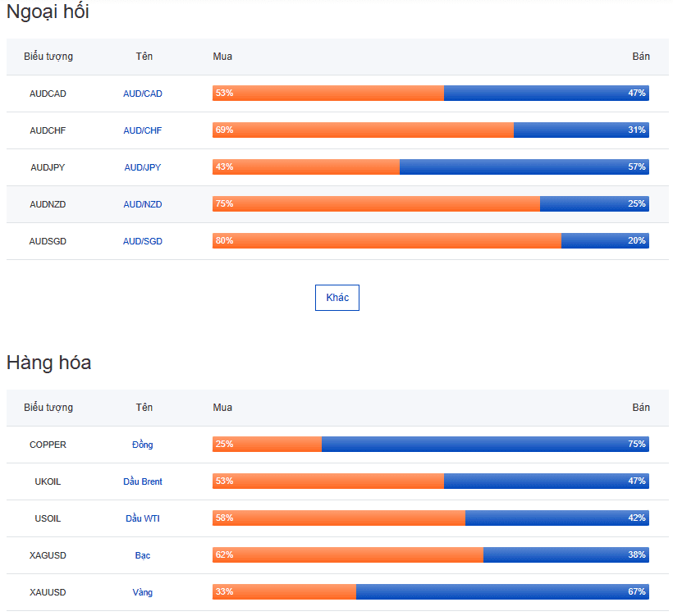Open the AUD/JPY currency pair link
The image size is (673, 616).
143,167
